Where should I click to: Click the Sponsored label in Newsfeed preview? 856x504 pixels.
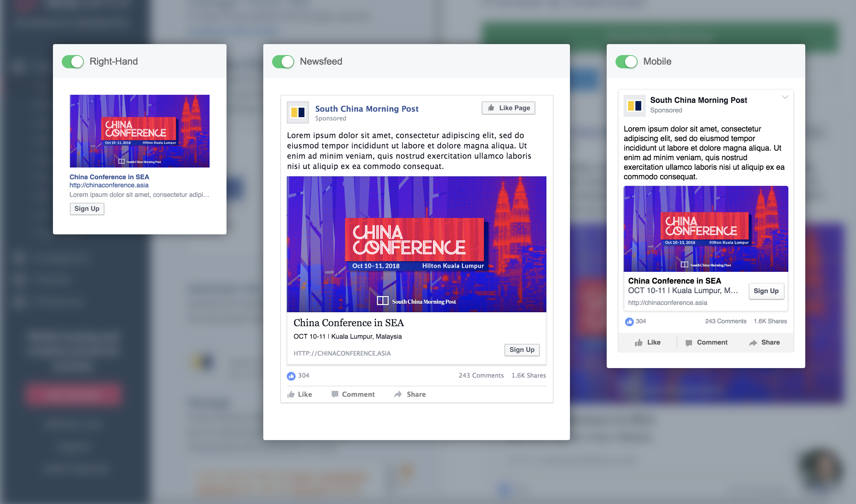(x=331, y=118)
